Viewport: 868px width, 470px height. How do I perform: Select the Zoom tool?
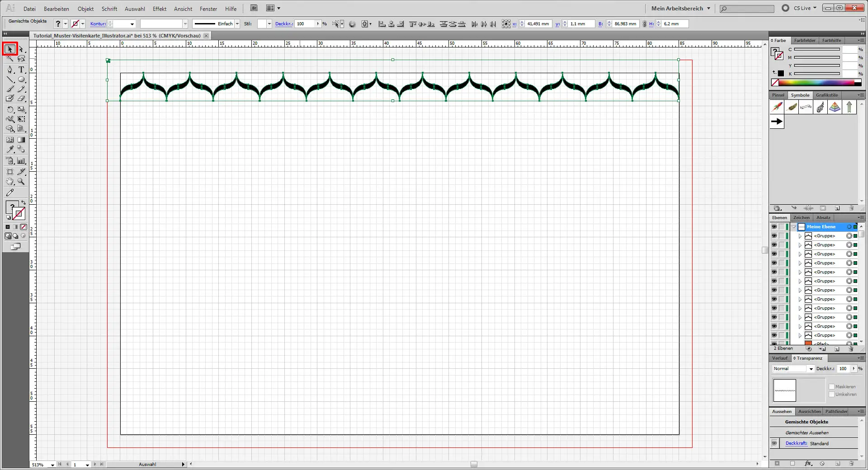21,181
